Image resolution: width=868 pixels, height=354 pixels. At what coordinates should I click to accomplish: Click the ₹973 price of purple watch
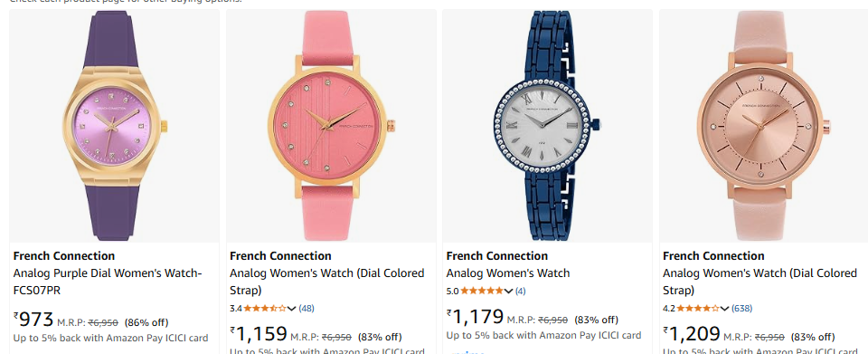click(x=33, y=320)
